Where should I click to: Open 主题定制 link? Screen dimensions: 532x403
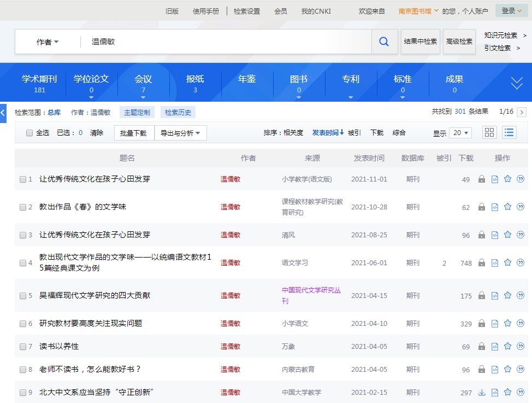click(x=137, y=112)
